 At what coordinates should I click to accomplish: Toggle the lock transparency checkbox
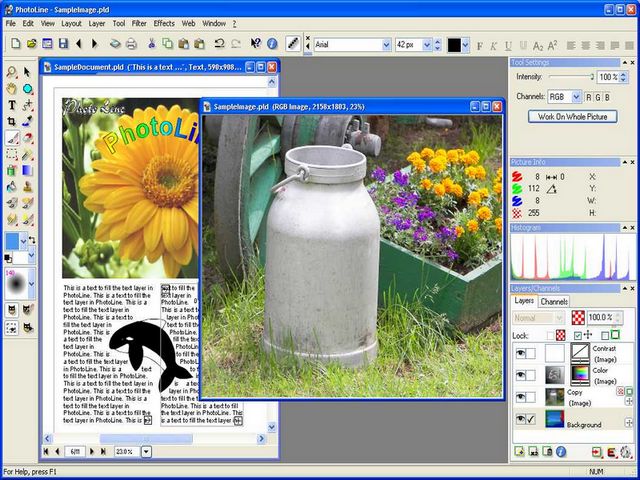(551, 336)
